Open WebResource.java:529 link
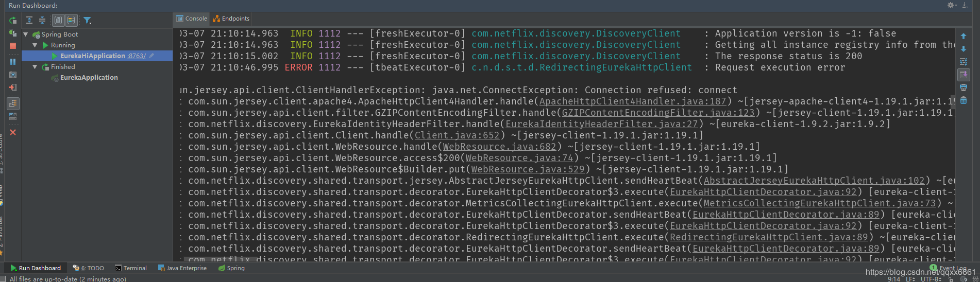This screenshot has height=282, width=980. [528, 169]
